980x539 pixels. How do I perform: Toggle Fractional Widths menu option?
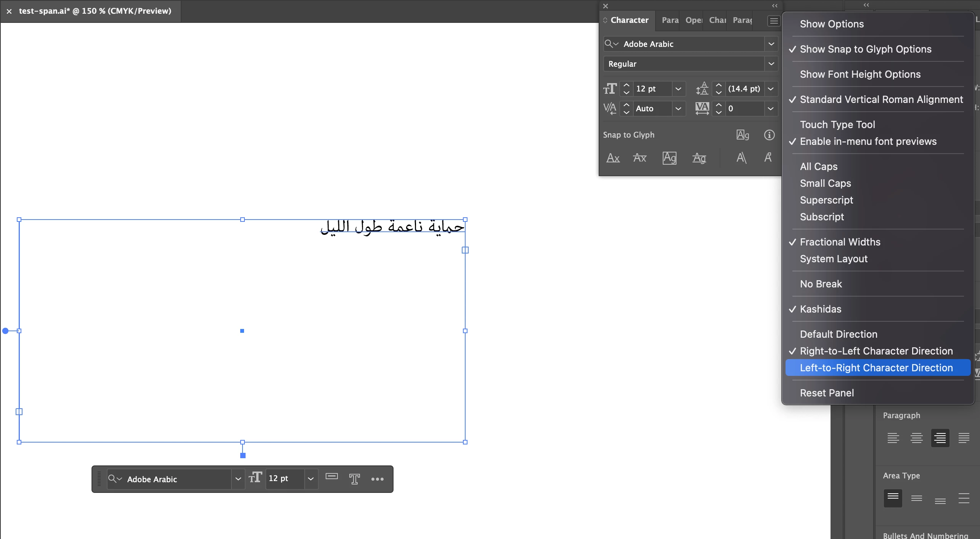(x=840, y=242)
